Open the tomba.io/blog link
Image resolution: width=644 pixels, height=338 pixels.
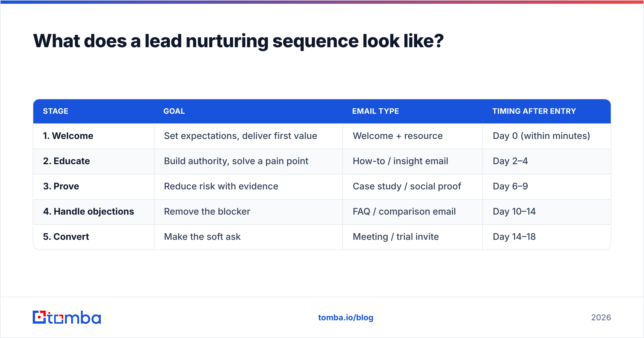346,318
